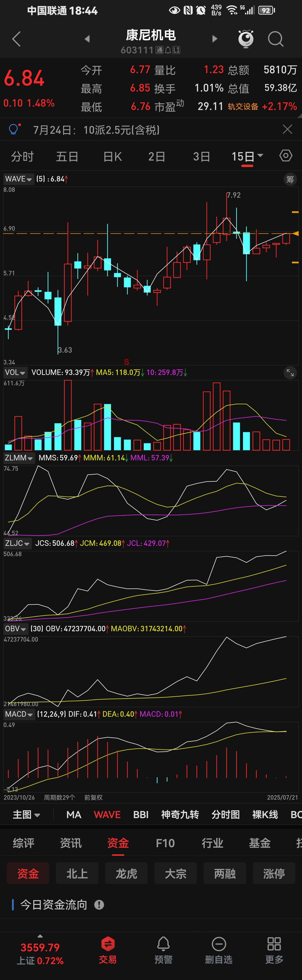This screenshot has width=302, height=980.
Task: Open the ZLJC indicator dropdown
Action: [x=17, y=543]
